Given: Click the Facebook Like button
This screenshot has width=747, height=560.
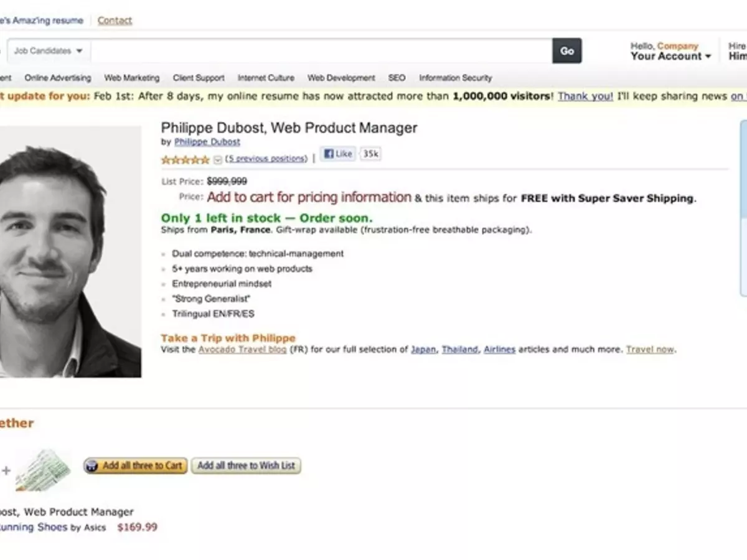Looking at the screenshot, I should click(338, 154).
